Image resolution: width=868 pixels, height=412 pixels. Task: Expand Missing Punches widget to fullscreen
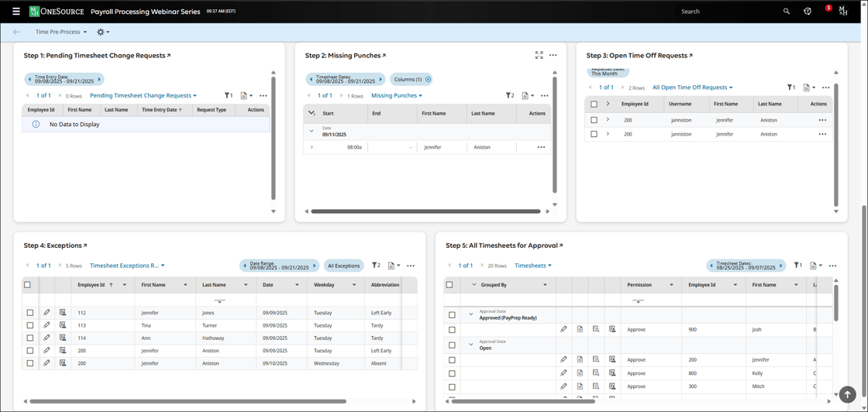(x=539, y=55)
